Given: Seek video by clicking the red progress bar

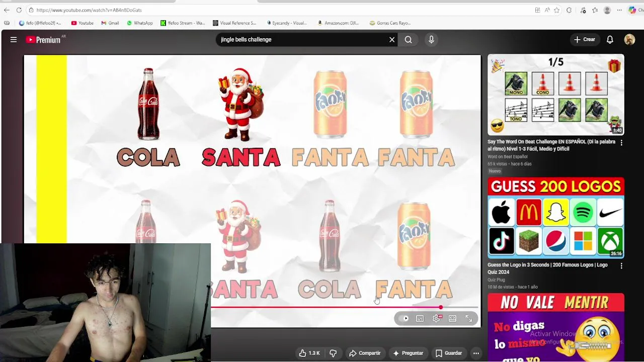Looking at the screenshot, I should (326, 307).
